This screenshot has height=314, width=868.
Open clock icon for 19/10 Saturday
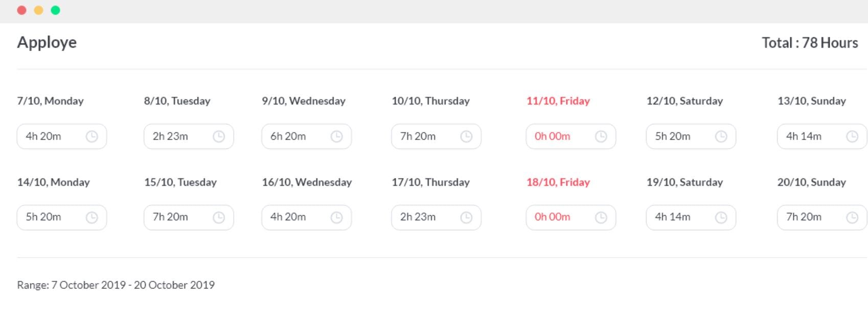tap(721, 217)
